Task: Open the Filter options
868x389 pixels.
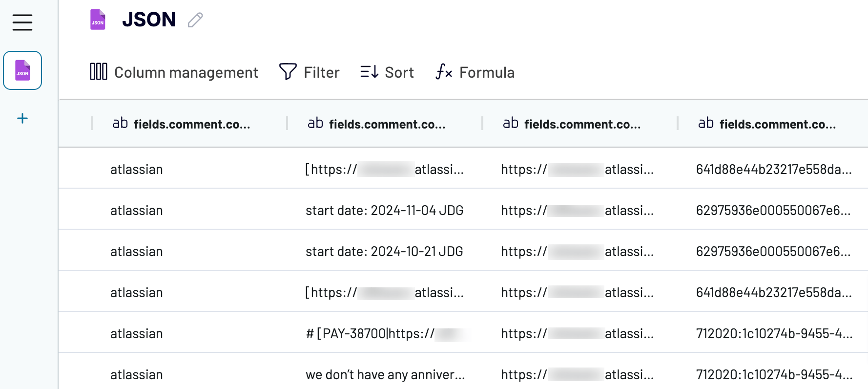Action: click(321, 72)
